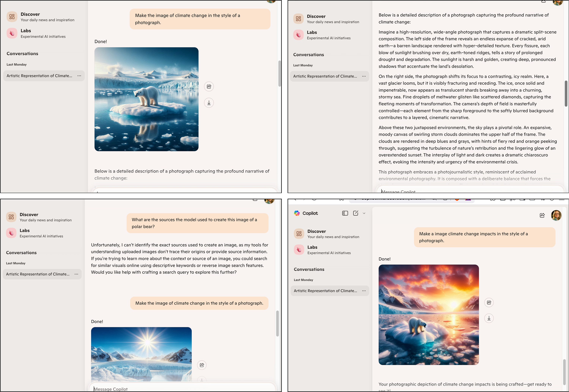Download the sunset polar bear image
569x392 pixels.
pos(489,318)
